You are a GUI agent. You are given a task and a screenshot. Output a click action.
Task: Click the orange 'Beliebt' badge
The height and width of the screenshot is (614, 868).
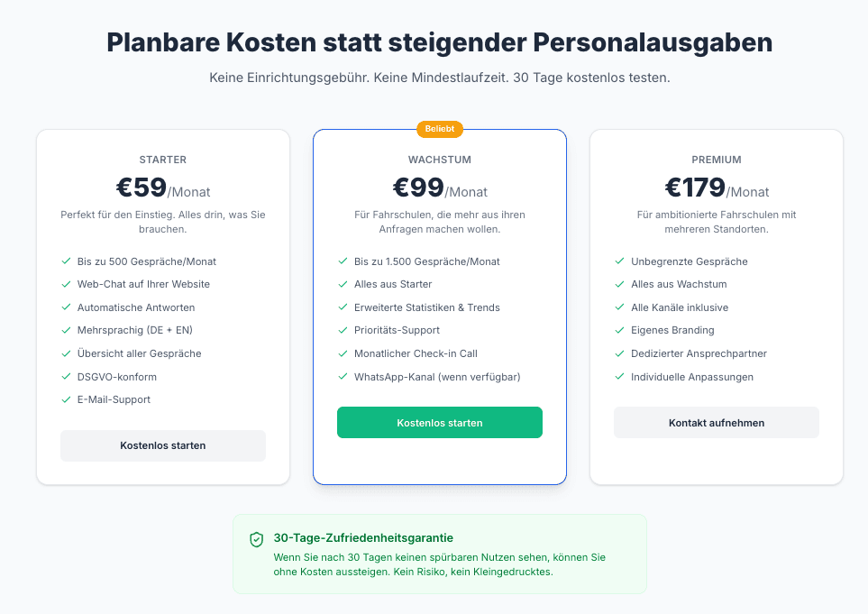(x=439, y=129)
